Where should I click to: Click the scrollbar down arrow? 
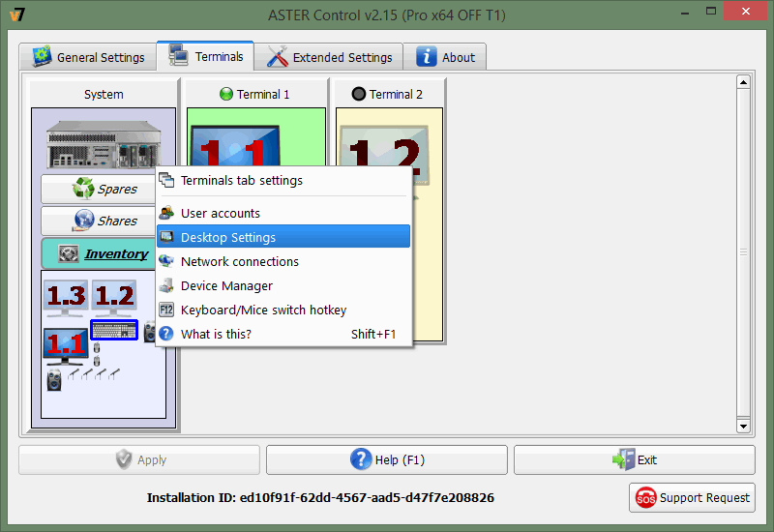743,426
